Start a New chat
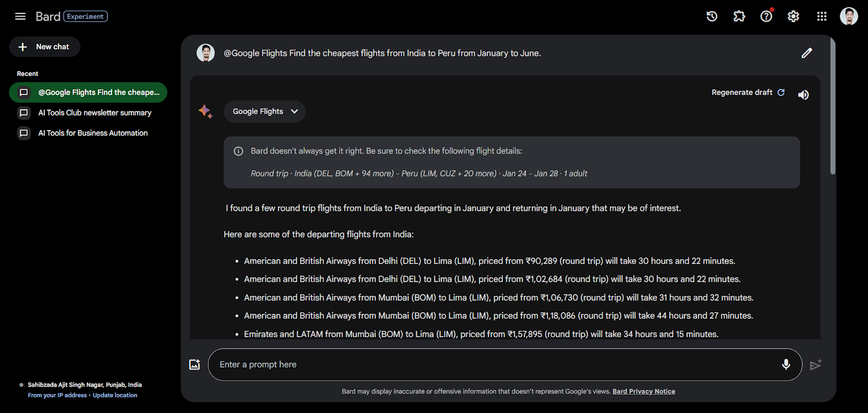The height and width of the screenshot is (413, 868). 44,47
